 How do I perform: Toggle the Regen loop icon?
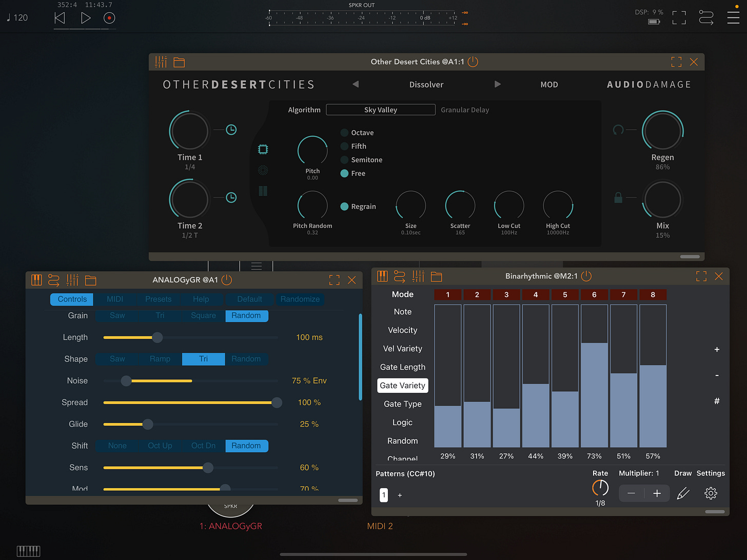click(x=618, y=130)
